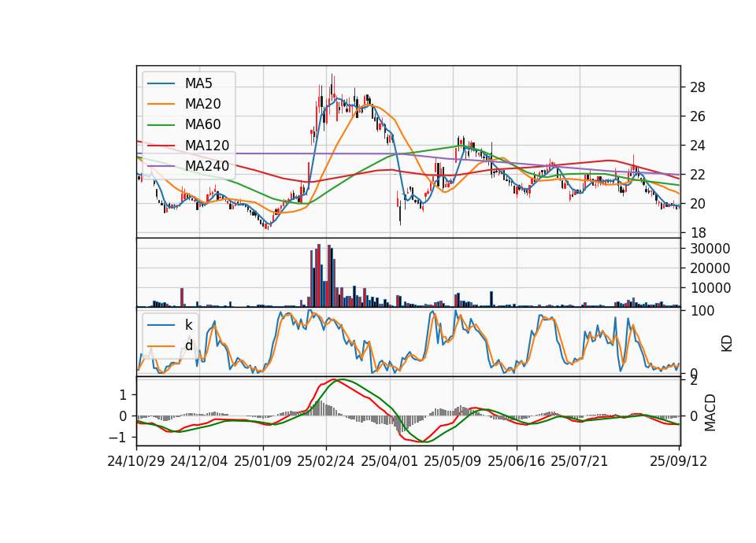Click the MA240 legend label

tap(207, 166)
